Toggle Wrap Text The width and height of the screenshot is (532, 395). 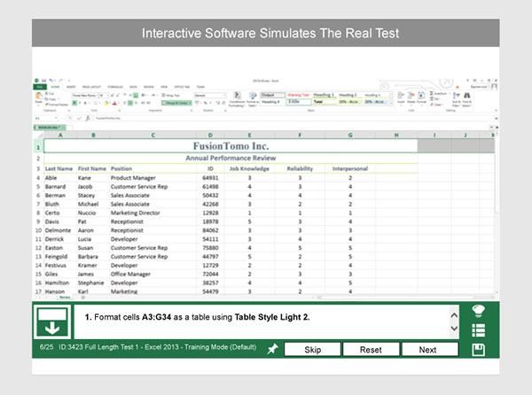[172, 95]
